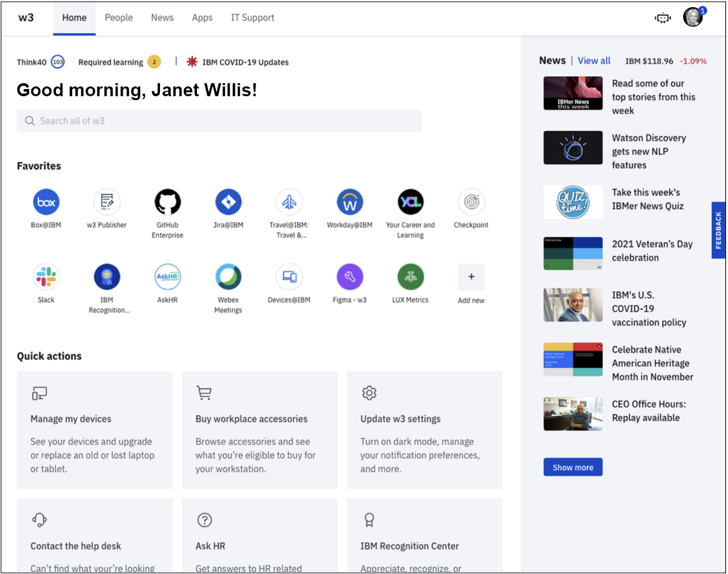Image resolution: width=728 pixels, height=574 pixels.
Task: Click the w3 logo
Action: tap(26, 18)
